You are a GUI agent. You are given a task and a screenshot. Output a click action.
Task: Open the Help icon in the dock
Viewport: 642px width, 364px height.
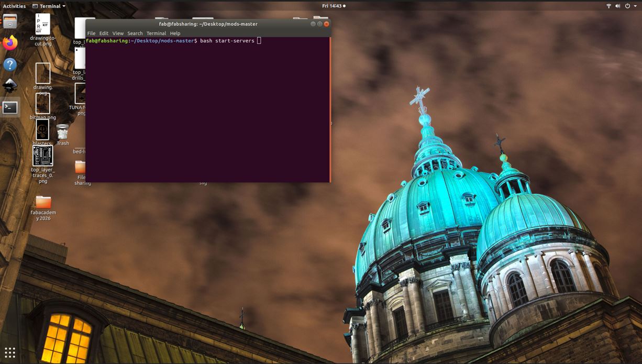coord(10,64)
